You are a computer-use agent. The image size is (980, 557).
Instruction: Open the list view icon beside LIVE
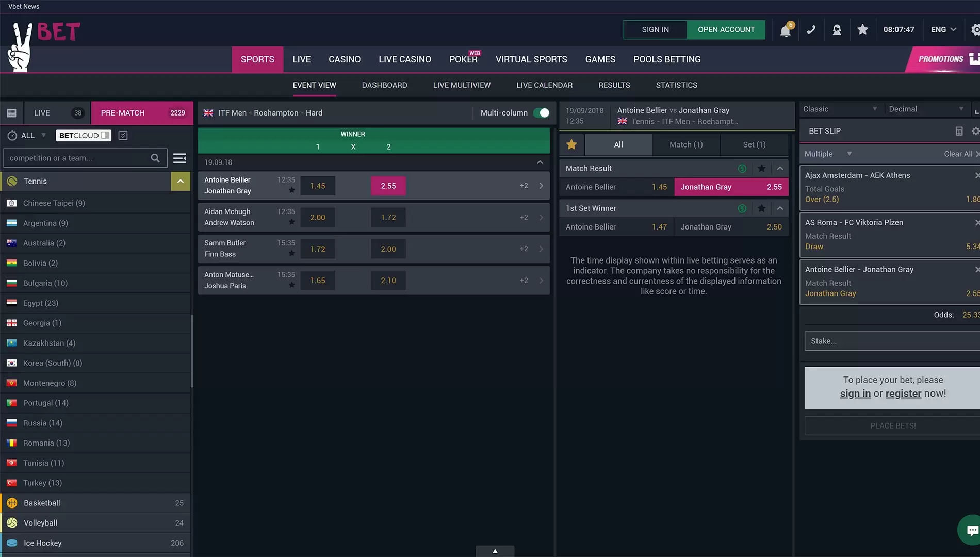coord(12,113)
